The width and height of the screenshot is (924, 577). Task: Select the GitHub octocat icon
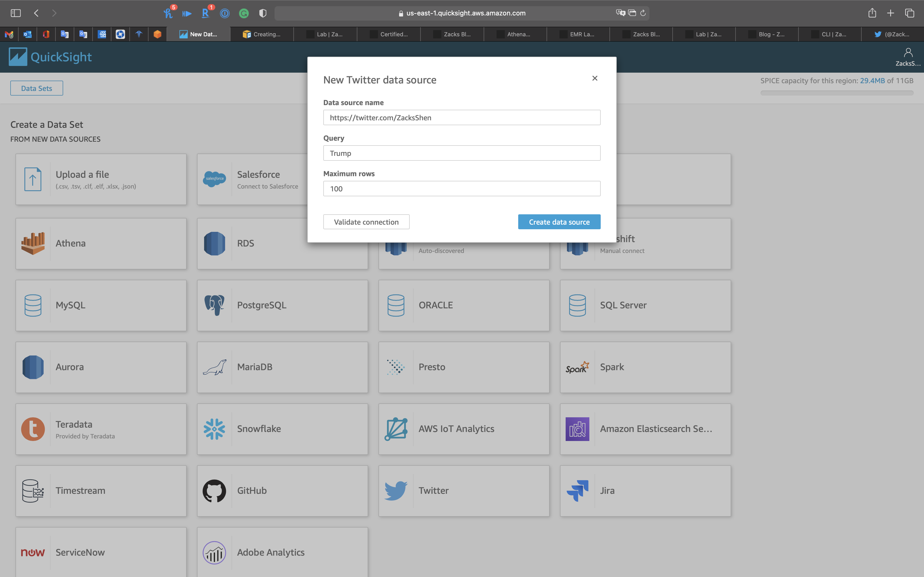coord(214,490)
